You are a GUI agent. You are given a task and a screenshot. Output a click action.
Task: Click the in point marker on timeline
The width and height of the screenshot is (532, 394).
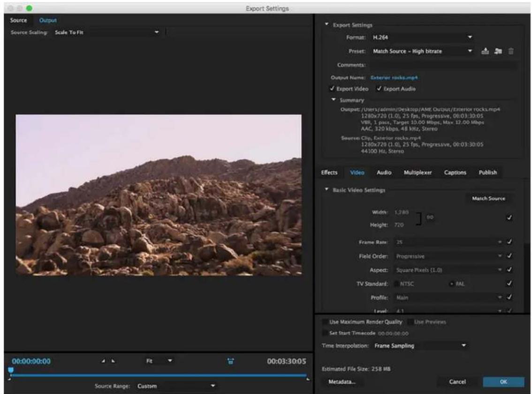pyautogui.click(x=9, y=379)
